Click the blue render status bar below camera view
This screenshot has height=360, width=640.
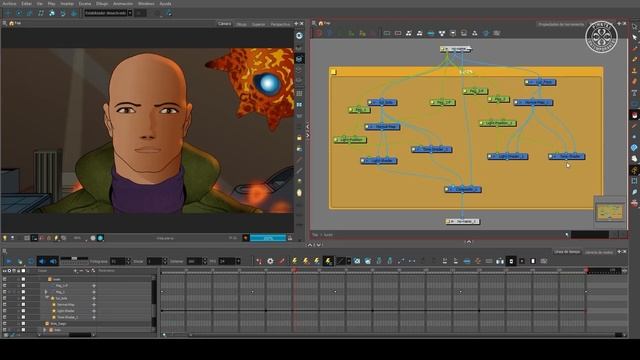[268, 238]
